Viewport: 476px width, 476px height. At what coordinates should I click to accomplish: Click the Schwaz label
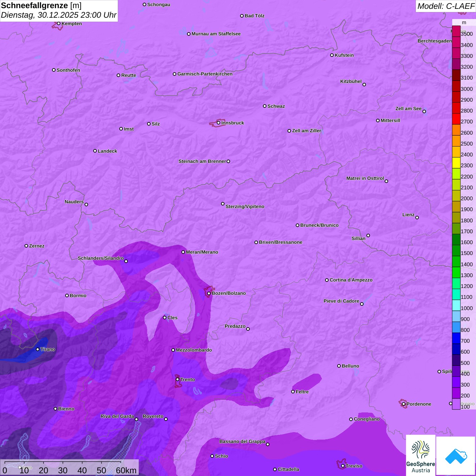[276, 106]
